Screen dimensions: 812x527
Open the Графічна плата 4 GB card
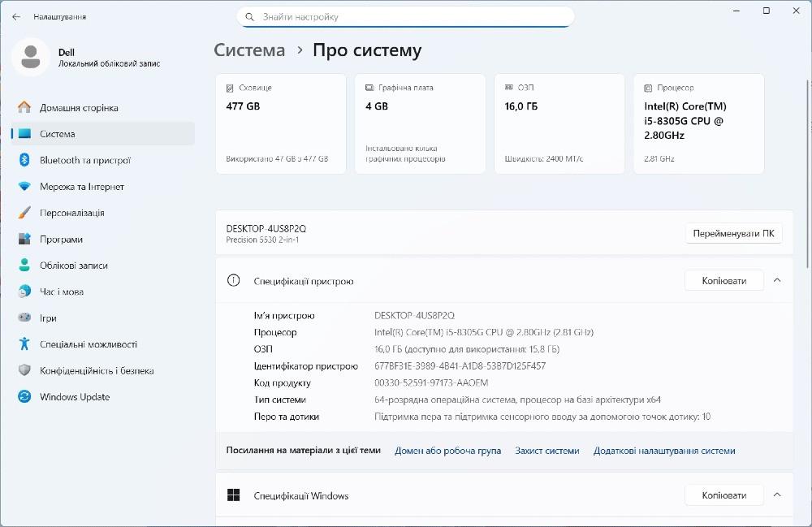tap(420, 123)
